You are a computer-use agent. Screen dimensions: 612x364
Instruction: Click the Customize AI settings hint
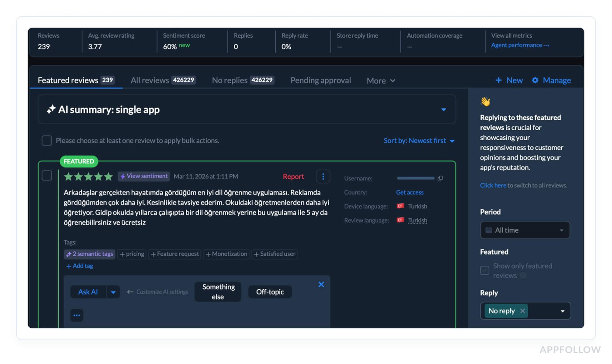[x=158, y=292]
